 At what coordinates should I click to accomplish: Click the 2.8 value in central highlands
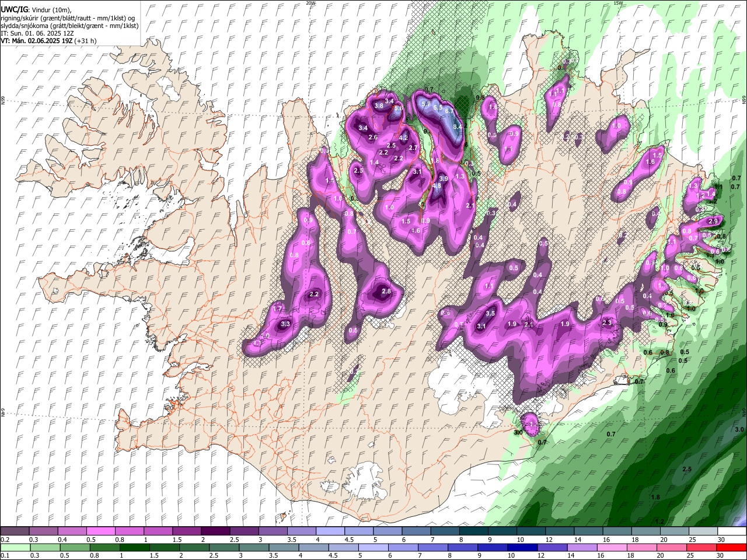coord(386,291)
